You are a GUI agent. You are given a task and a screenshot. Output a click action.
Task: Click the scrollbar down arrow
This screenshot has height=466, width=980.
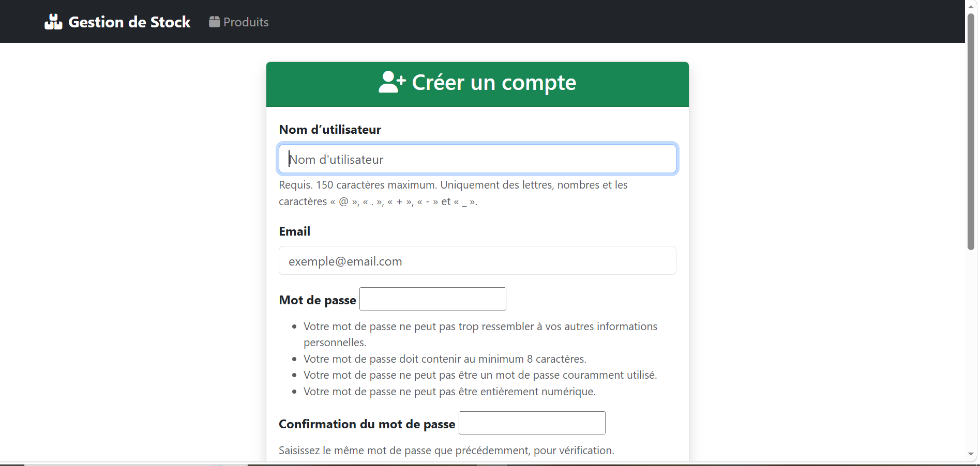(971, 454)
